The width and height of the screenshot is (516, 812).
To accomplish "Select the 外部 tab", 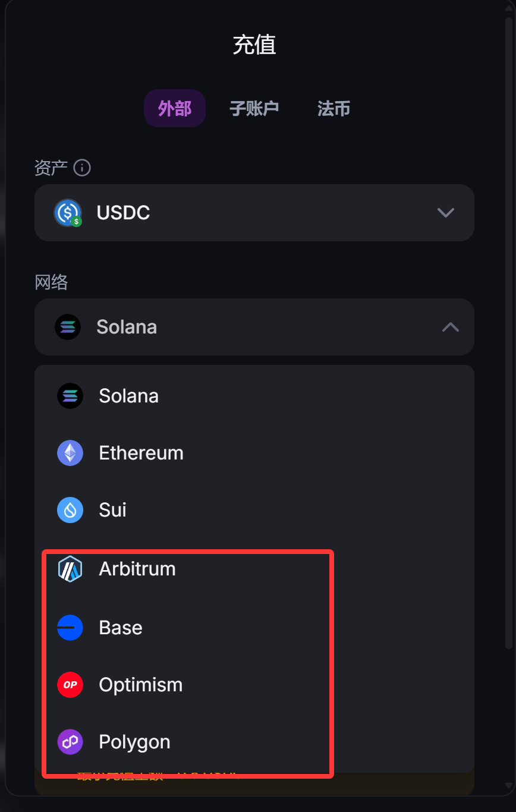I will 175,109.
